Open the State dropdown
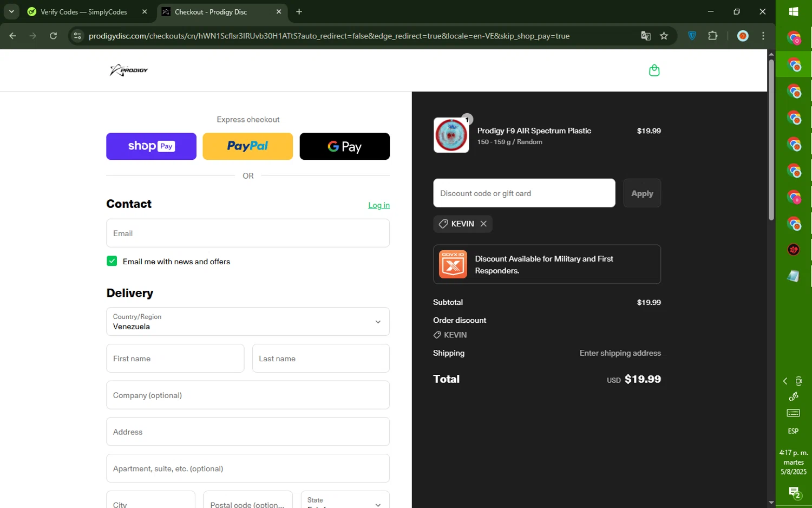This screenshot has height=508, width=812. [x=345, y=500]
